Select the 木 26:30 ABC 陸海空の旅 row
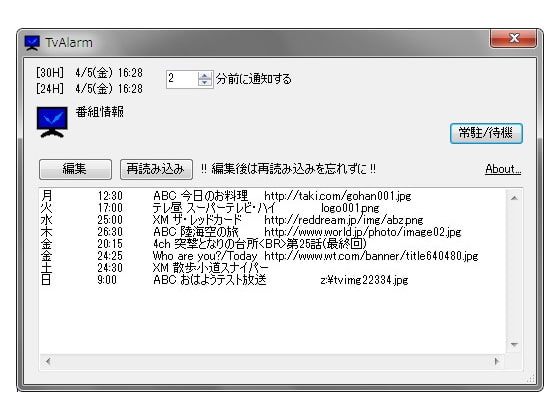Viewport: 560px width, 420px height. 251,232
